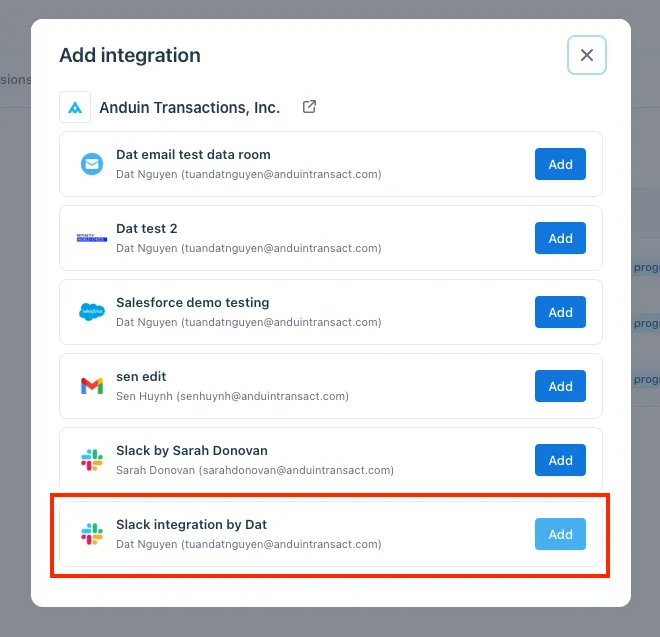Click the Slack integration by Dat title
The width and height of the screenshot is (660, 637).
click(192, 525)
